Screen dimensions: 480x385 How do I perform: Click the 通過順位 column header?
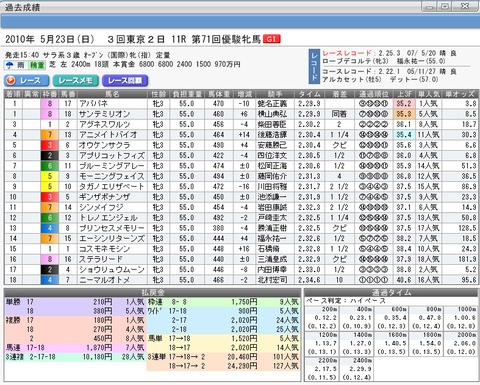tap(373, 94)
